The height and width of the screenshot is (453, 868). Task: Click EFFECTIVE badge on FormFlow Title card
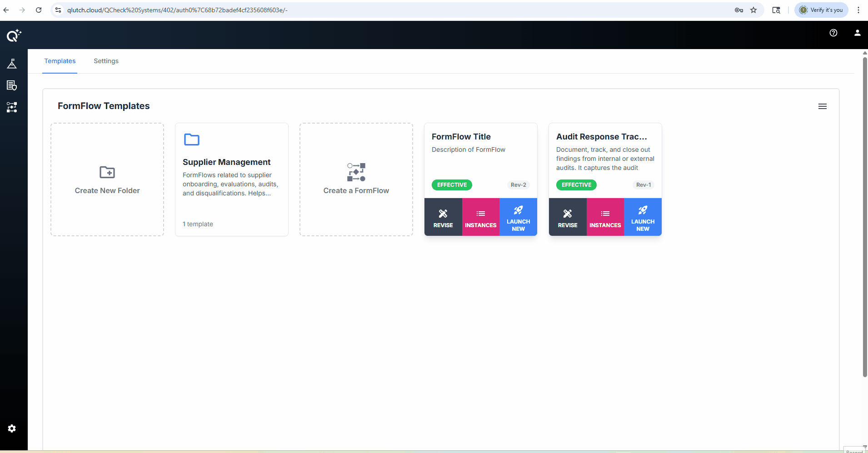pyautogui.click(x=452, y=185)
